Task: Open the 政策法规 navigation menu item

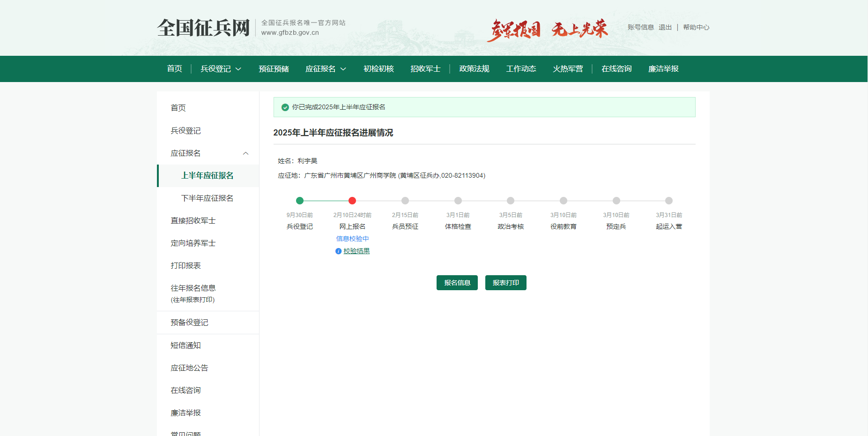Action: pyautogui.click(x=474, y=69)
